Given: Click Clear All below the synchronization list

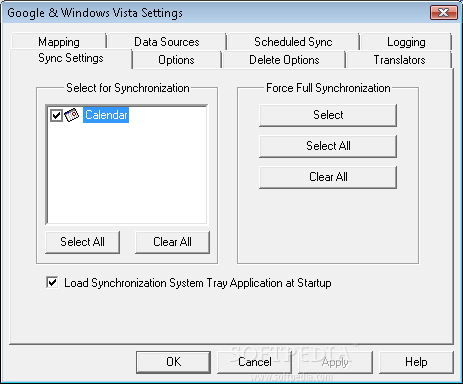Looking at the screenshot, I should coord(172,242).
